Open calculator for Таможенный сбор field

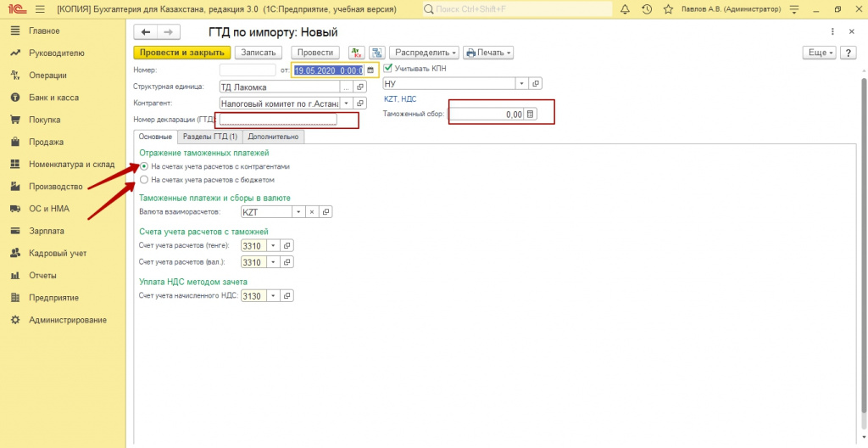pyautogui.click(x=530, y=115)
